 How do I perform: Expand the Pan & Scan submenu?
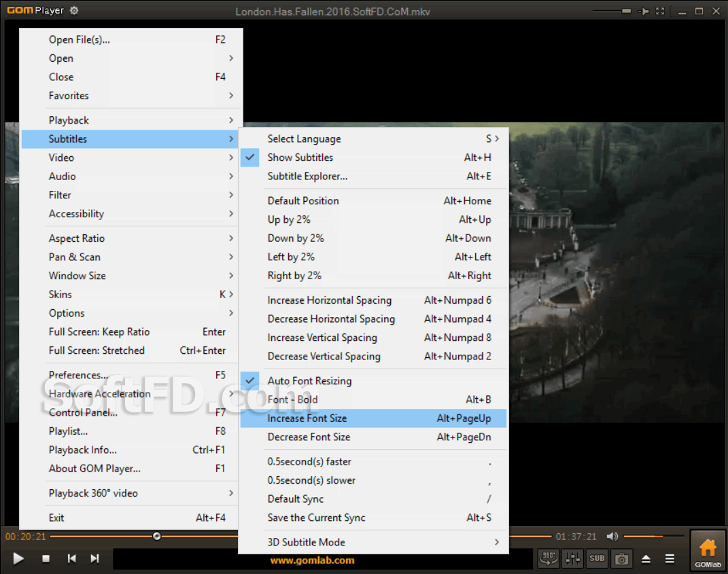coord(130,257)
